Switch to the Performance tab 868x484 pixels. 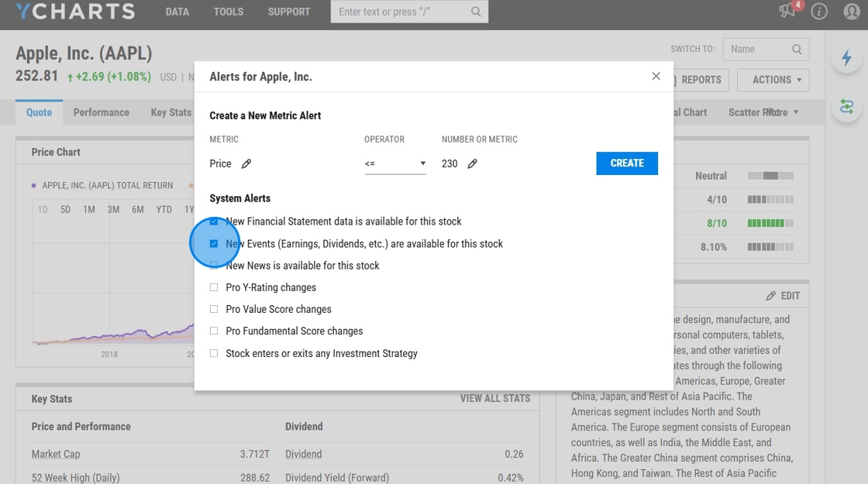[x=102, y=112]
